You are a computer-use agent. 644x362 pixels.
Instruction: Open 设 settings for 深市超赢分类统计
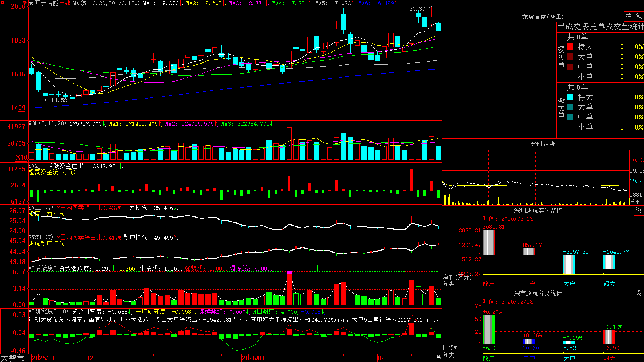[x=639, y=293]
